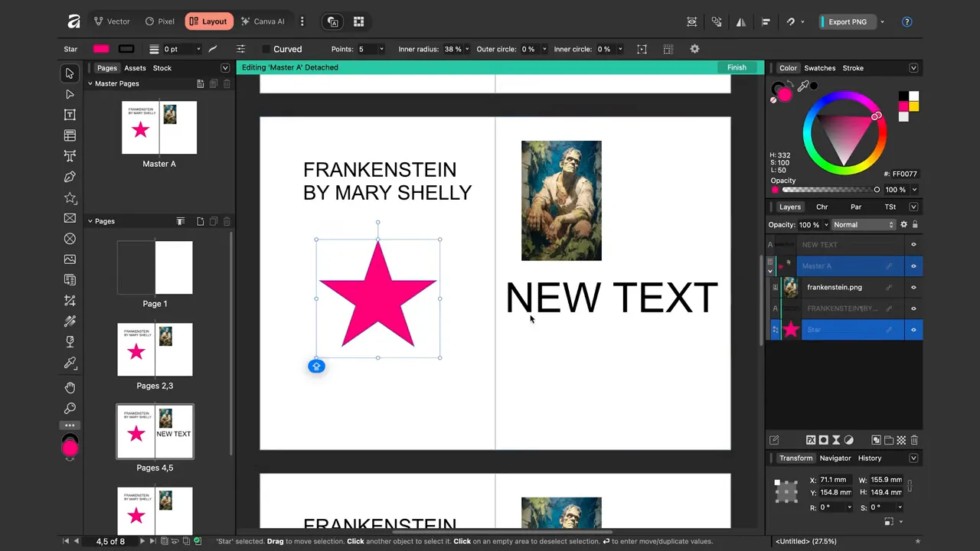Activate the Zoom tool
980x551 pixels.
pos(70,408)
